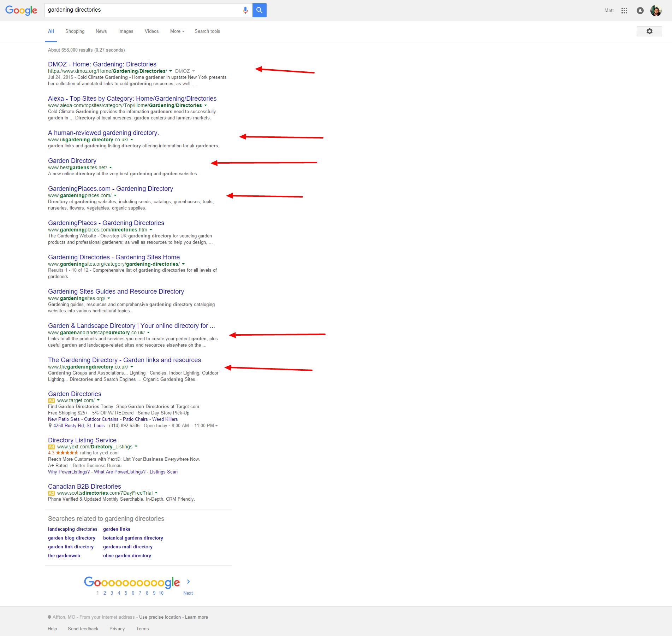This screenshot has width=672, height=636.
Task: Click the Next page link
Action: pos(188,593)
